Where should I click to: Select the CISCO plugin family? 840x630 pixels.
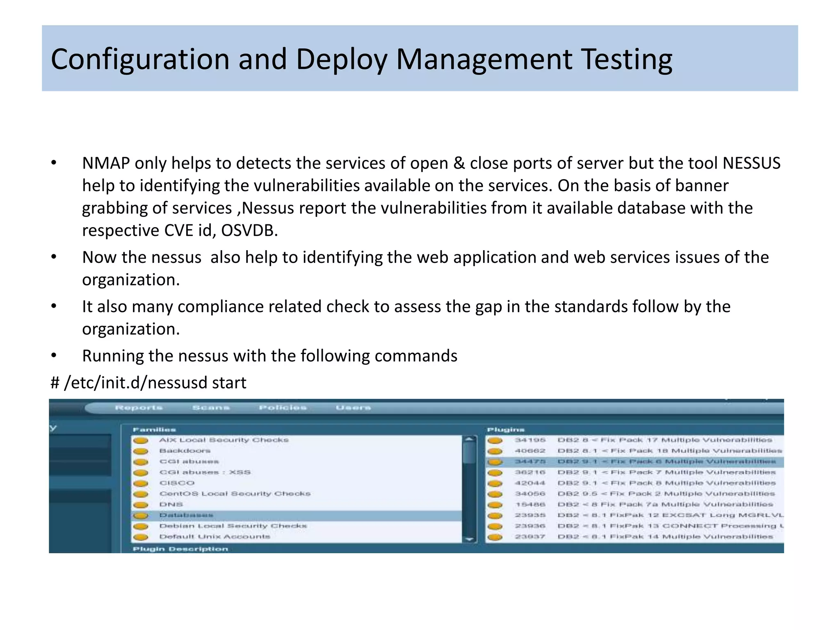[297, 483]
